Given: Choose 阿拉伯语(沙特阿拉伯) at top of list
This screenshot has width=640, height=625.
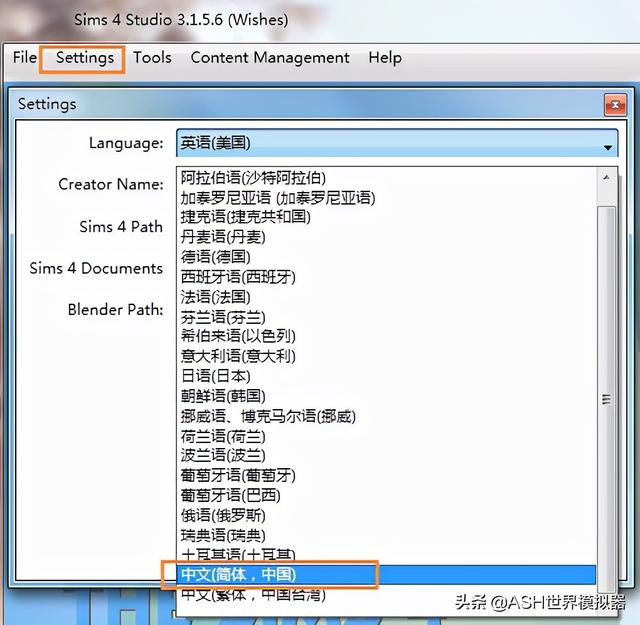Looking at the screenshot, I should (x=253, y=177).
